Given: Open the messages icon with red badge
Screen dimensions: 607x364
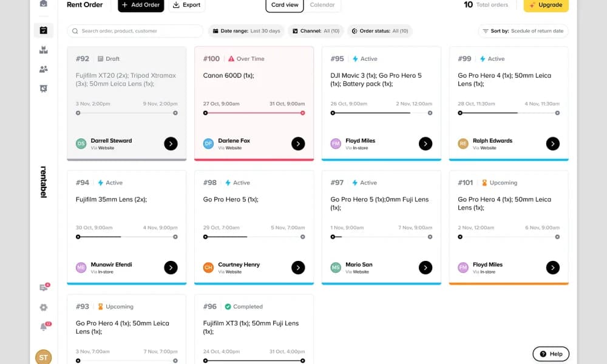Looking at the screenshot, I should click(44, 288).
